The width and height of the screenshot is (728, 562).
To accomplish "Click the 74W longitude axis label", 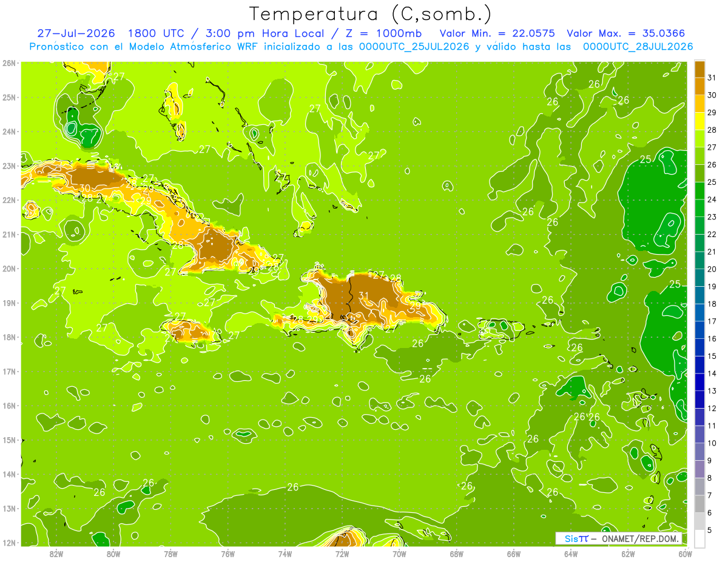I will [285, 554].
